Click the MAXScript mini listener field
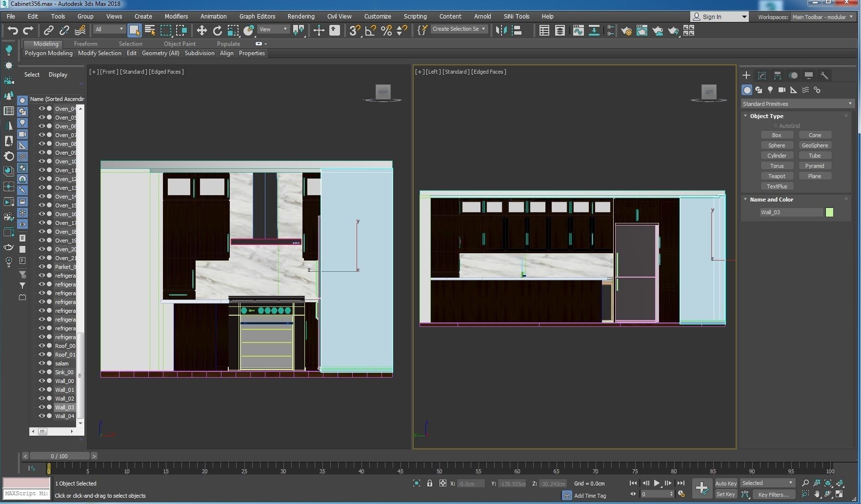This screenshot has height=504, width=861. (26, 493)
